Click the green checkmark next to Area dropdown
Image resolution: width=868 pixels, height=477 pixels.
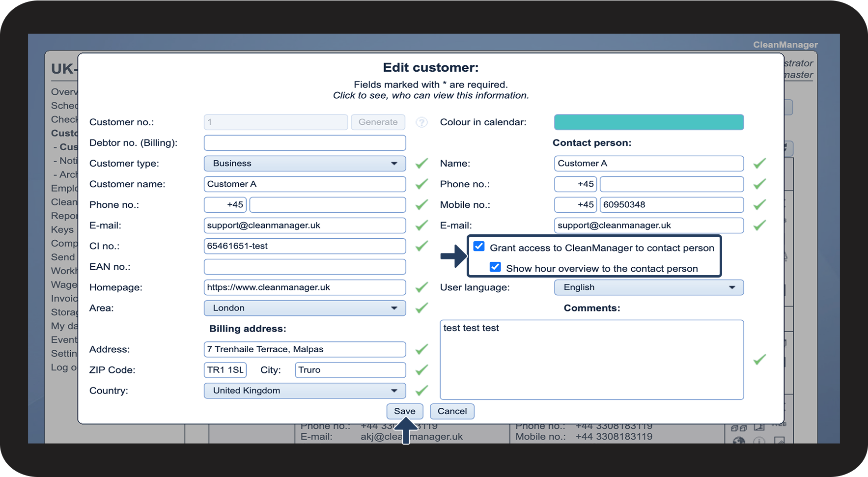[421, 308]
